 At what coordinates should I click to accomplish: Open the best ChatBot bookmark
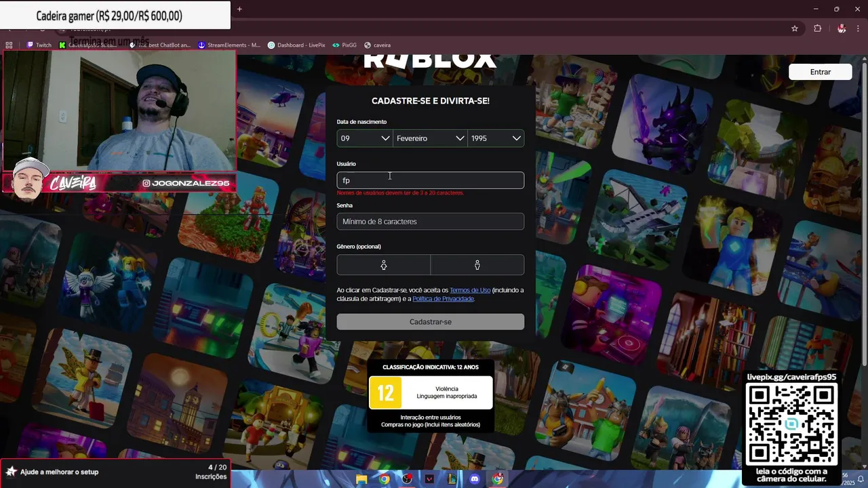click(x=160, y=45)
